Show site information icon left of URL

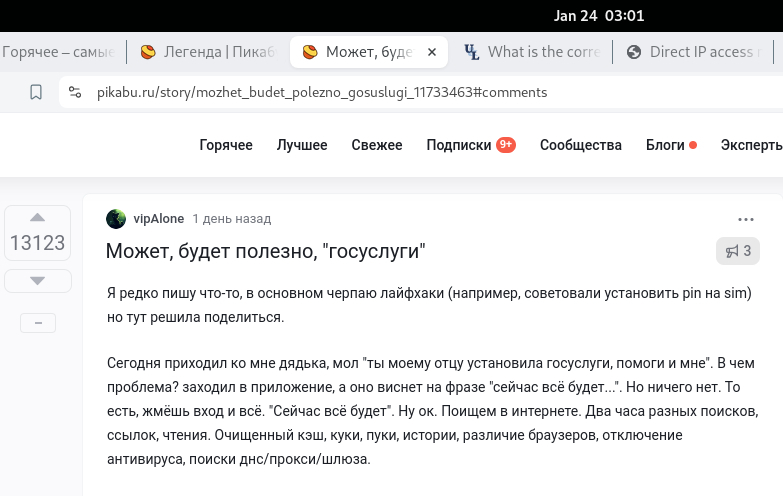pyautogui.click(x=74, y=93)
